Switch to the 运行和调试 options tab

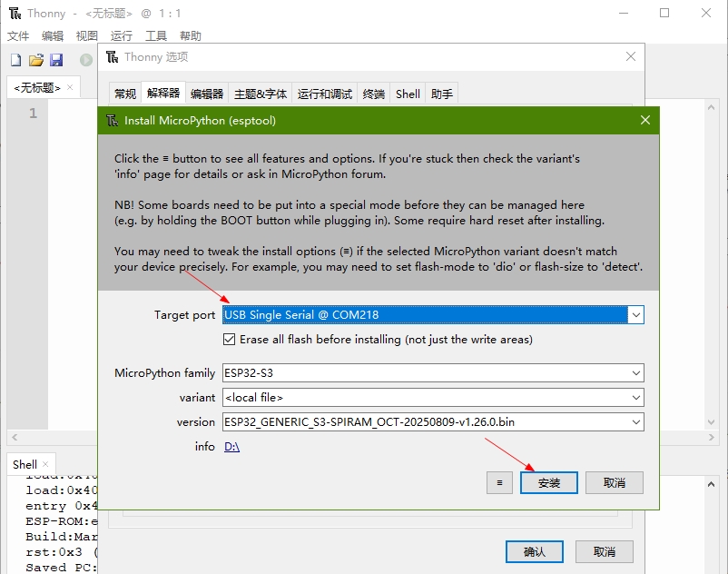[x=325, y=94]
